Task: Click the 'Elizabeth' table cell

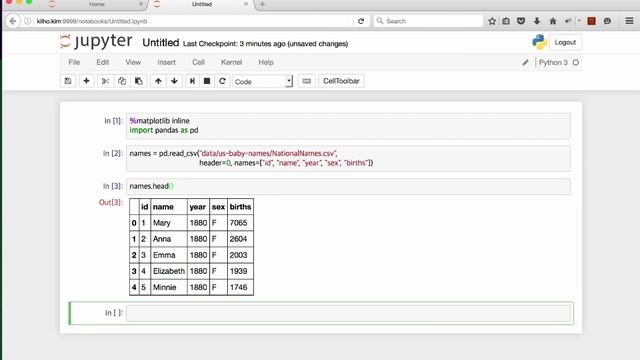Action: tap(169, 271)
